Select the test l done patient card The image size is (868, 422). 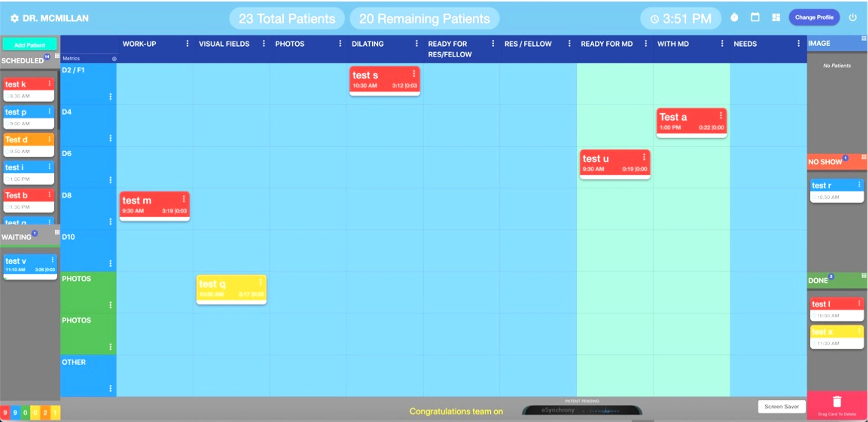[837, 309]
